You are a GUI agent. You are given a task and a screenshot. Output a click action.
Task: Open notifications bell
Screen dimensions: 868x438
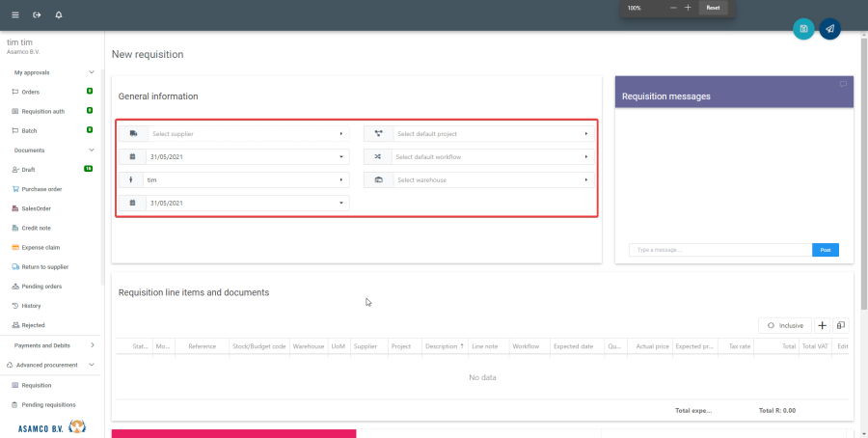pos(59,15)
